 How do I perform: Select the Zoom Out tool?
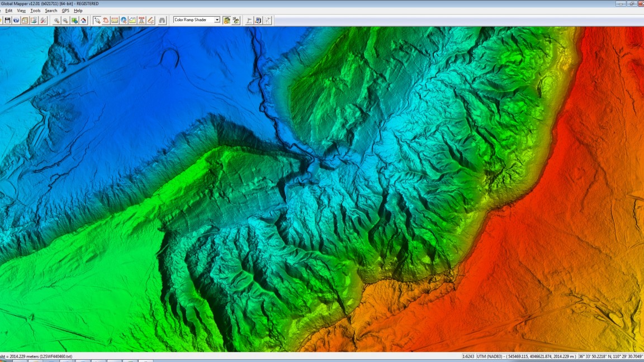click(66, 20)
